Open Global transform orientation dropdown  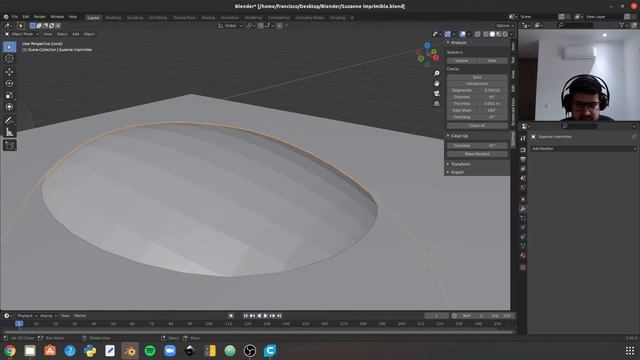click(230, 26)
